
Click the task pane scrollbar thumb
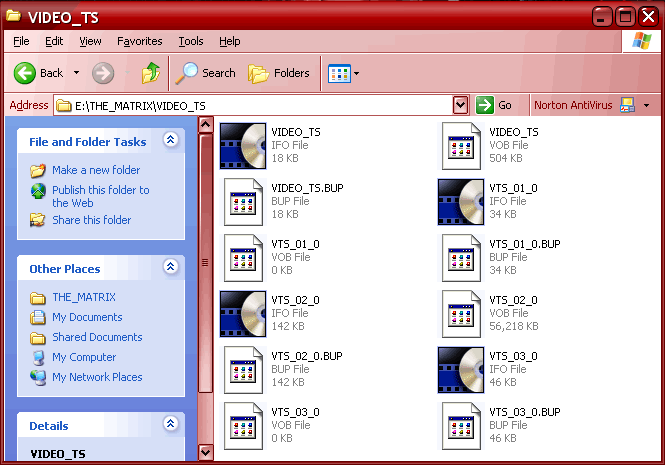pyautogui.click(x=206, y=263)
